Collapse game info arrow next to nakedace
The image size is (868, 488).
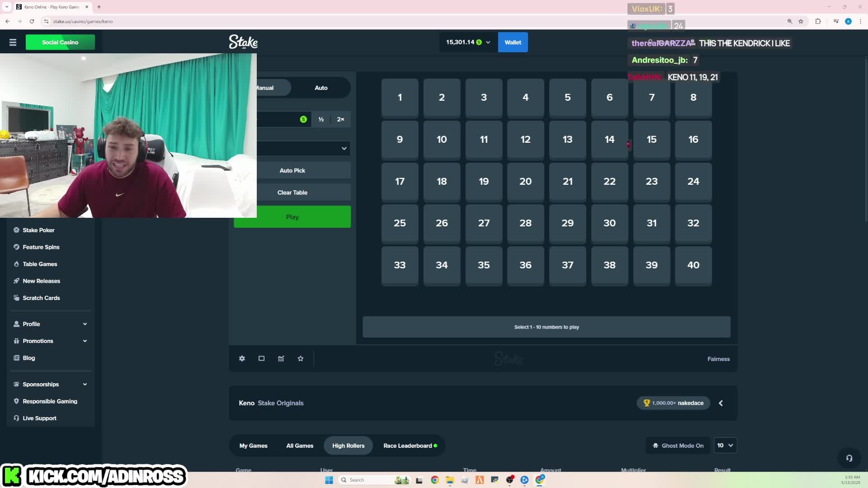click(x=721, y=403)
